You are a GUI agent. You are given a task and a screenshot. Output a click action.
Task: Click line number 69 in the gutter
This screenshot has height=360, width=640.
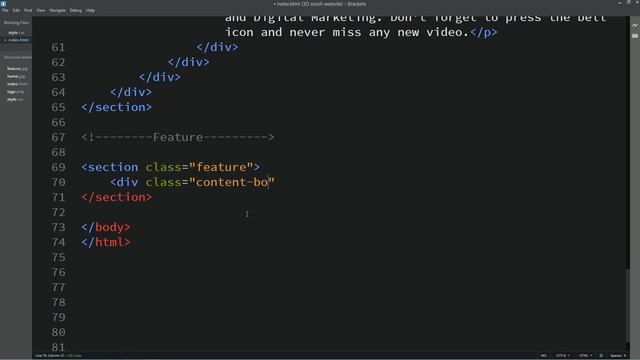(x=58, y=167)
